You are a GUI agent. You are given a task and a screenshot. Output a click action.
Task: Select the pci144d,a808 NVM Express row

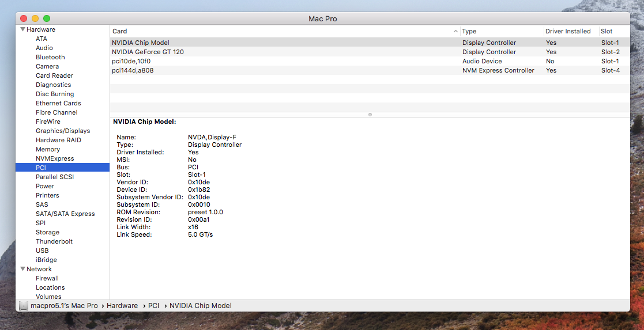(x=370, y=71)
